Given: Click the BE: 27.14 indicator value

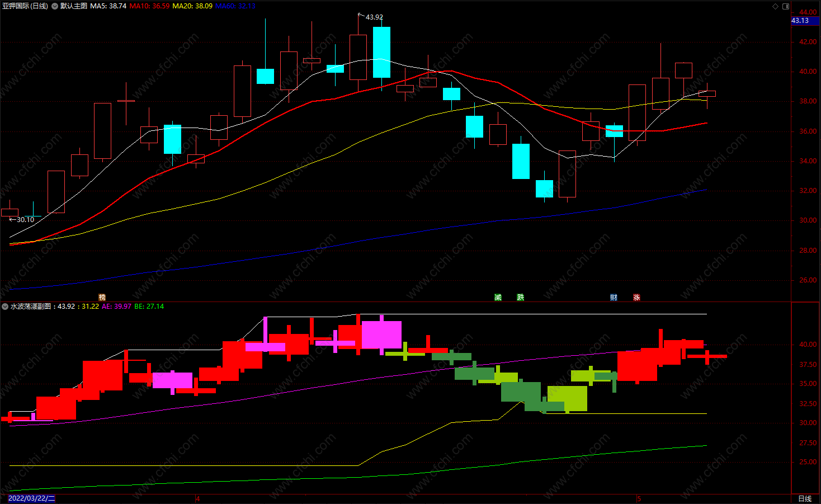Looking at the screenshot, I should pyautogui.click(x=149, y=307).
